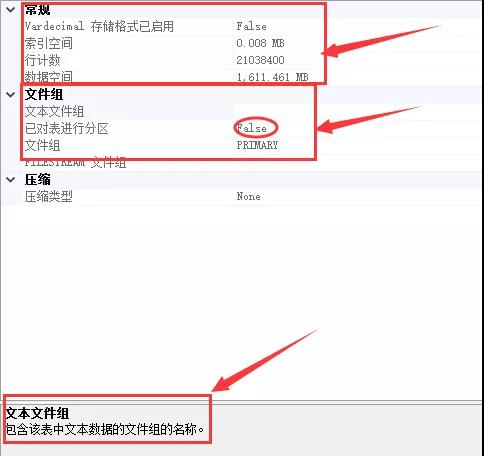
Task: Select the 数据空间 property row
Action: tap(242, 77)
